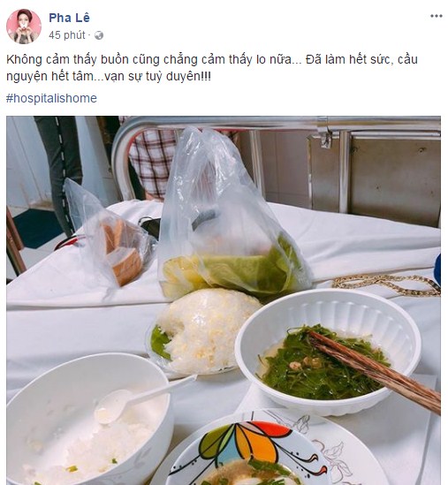
Task: Open the #hospitalishome hashtag
Action: 51,98
